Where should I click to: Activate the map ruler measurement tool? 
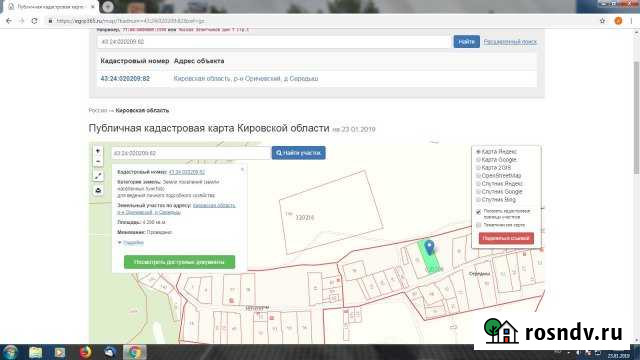(x=98, y=176)
